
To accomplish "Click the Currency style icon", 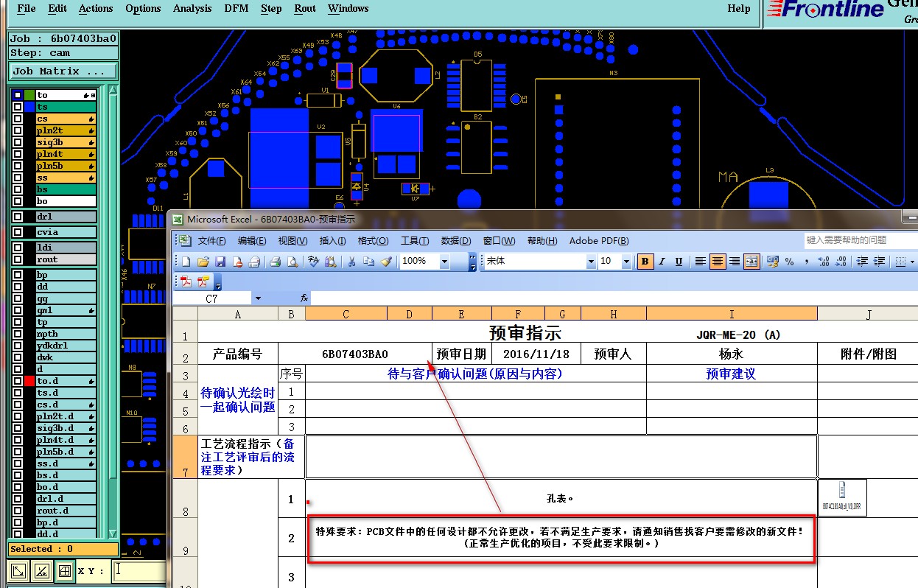I will pyautogui.click(x=772, y=262).
